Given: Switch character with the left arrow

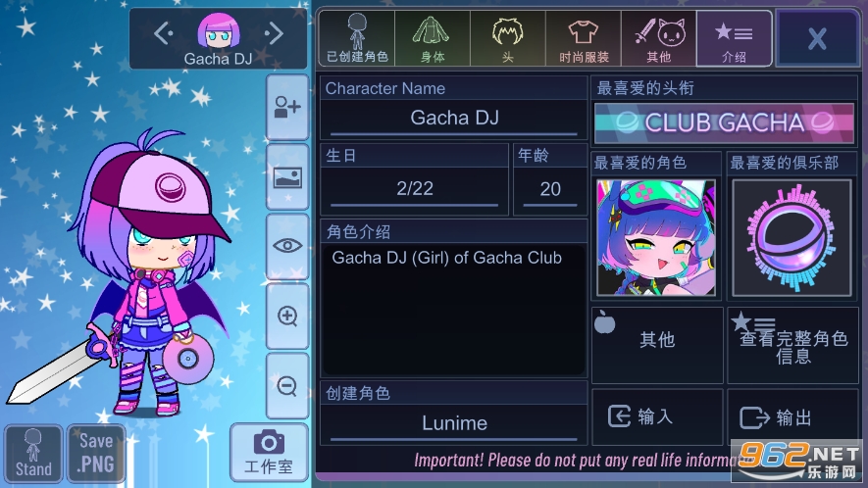Looking at the screenshot, I should (164, 33).
